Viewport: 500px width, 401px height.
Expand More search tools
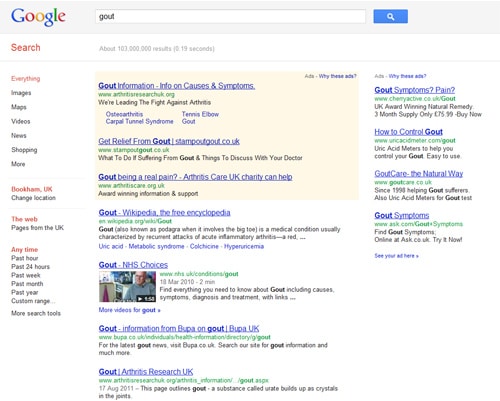pyautogui.click(x=36, y=313)
